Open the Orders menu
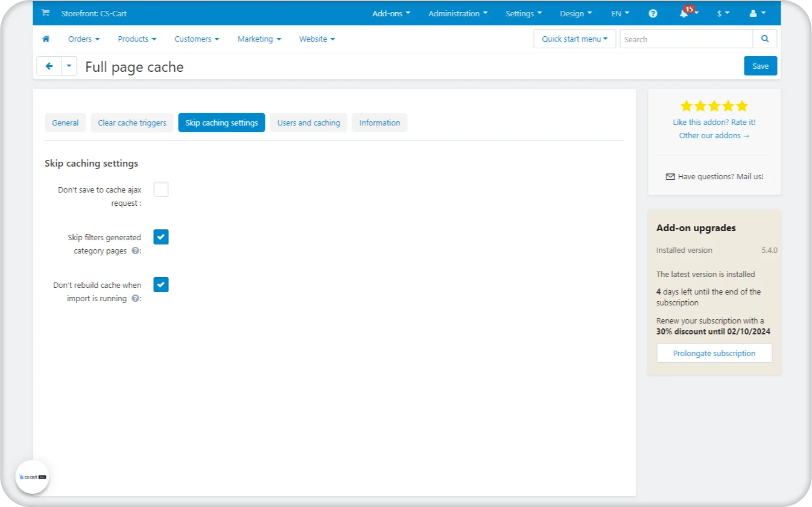 (x=84, y=39)
